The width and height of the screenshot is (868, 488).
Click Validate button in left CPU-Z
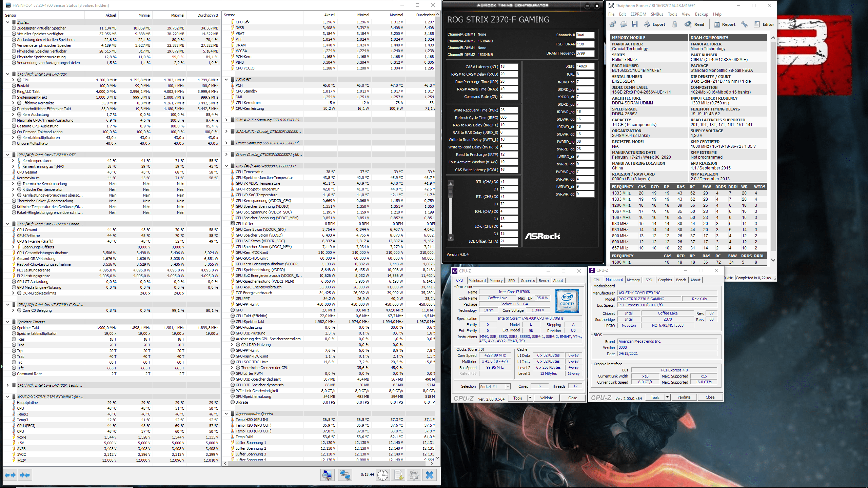tap(547, 398)
